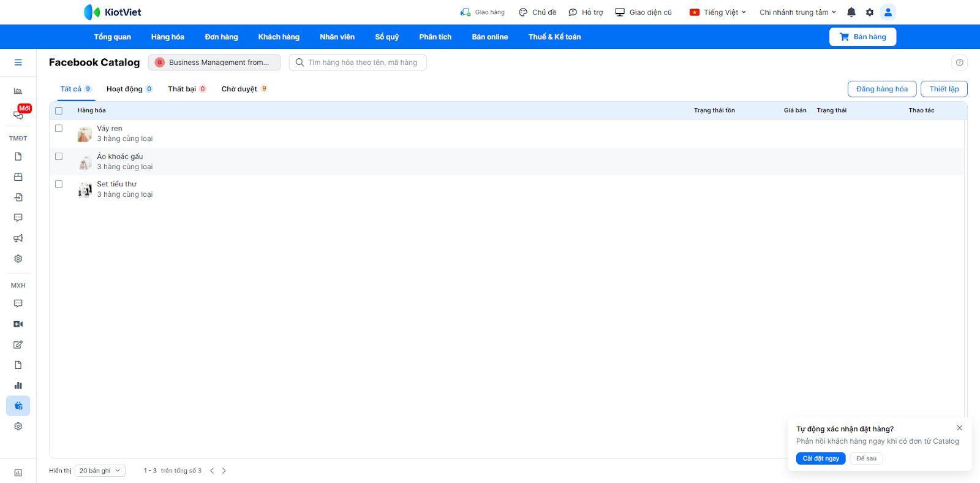Open the gear settings icon under TMĐT
This screenshot has height=483, width=980.
(18, 259)
